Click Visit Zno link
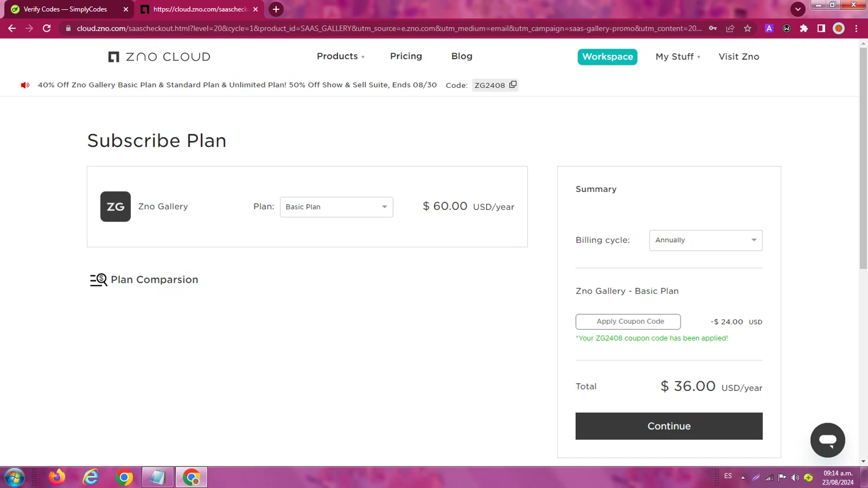868x488 pixels. [739, 57]
